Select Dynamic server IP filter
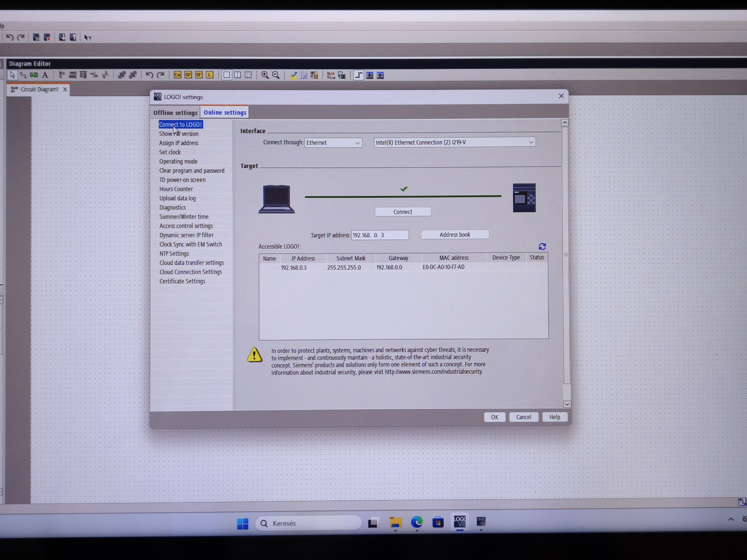Viewport: 747px width, 560px height. point(186,235)
